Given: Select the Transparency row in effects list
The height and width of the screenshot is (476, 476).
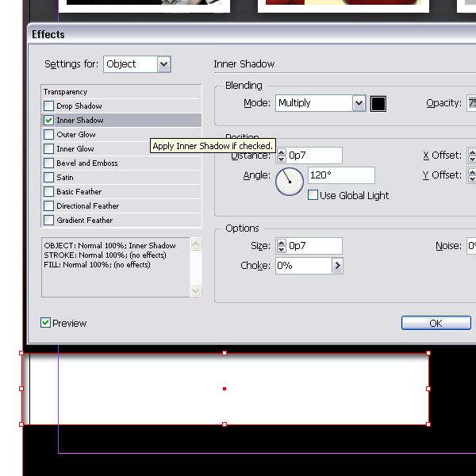Looking at the screenshot, I should [x=121, y=92].
